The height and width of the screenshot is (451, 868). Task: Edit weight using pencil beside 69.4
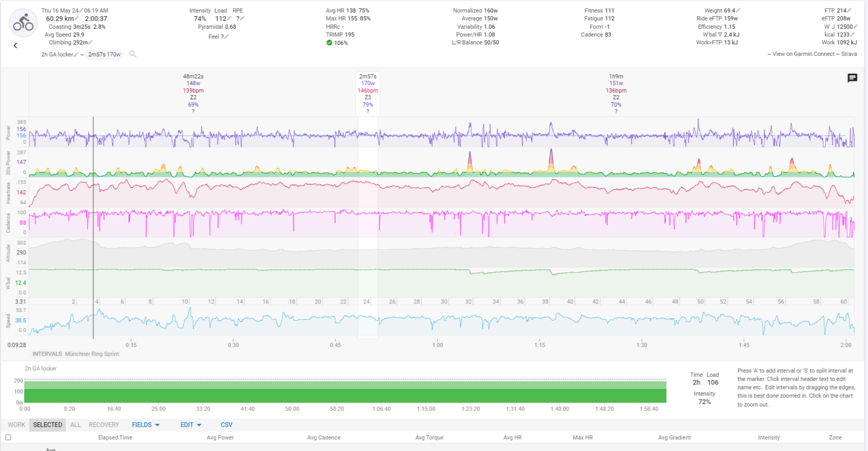click(738, 10)
